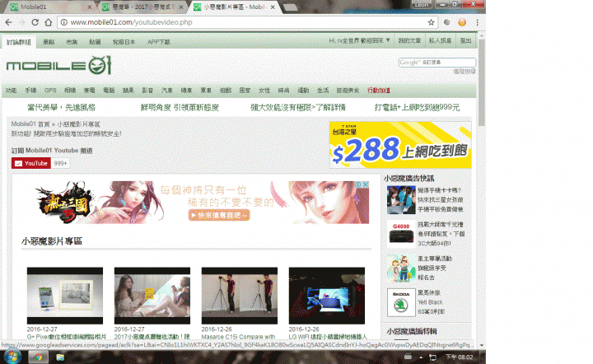Open the Windows Start menu
This screenshot has width=593, height=364.
[x=12, y=357]
